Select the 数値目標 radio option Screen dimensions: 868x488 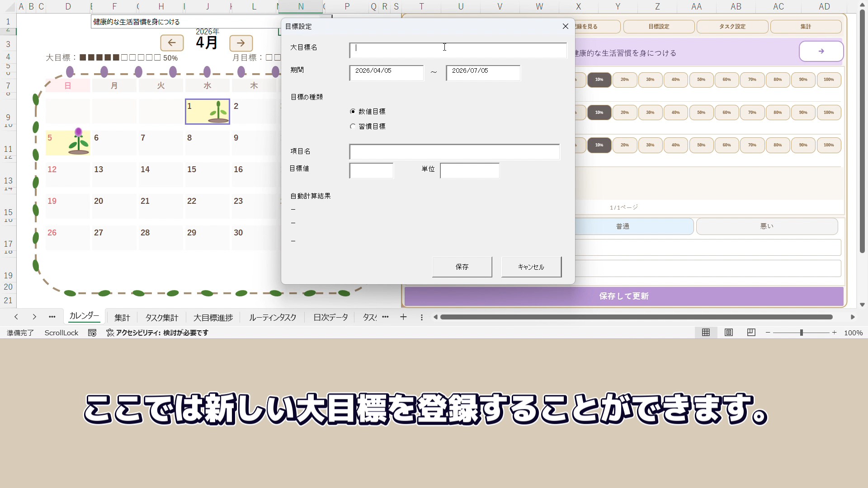[x=353, y=112]
